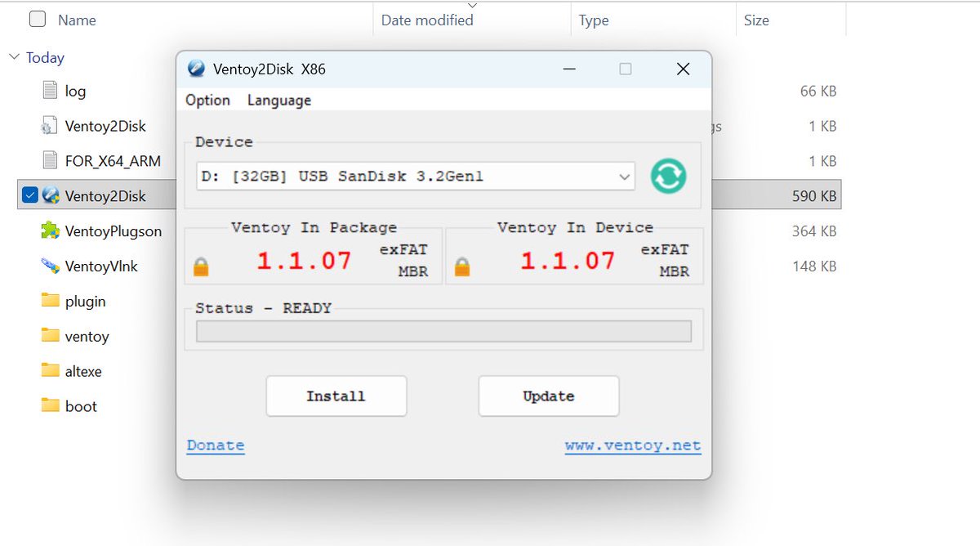Click the Status - READY label

(x=263, y=308)
